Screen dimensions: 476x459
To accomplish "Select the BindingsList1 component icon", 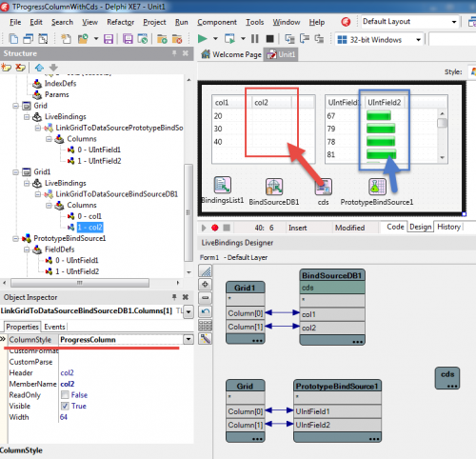I will point(223,185).
